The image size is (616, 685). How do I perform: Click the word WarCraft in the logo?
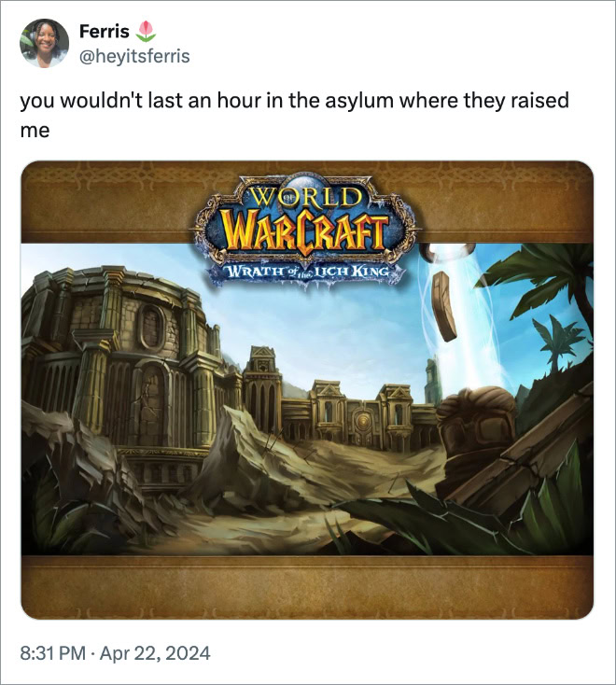[x=305, y=231]
